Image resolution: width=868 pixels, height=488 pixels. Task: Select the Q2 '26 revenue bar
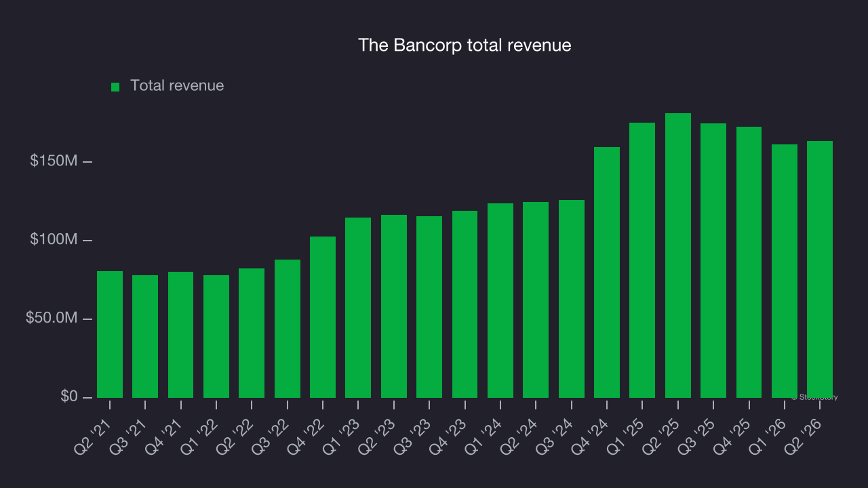[820, 269]
